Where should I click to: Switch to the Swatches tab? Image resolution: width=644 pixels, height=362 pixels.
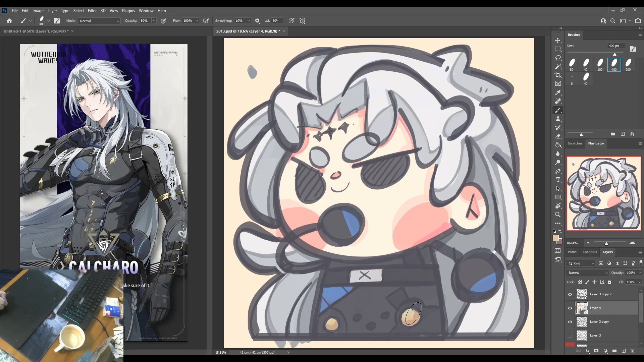pos(575,143)
